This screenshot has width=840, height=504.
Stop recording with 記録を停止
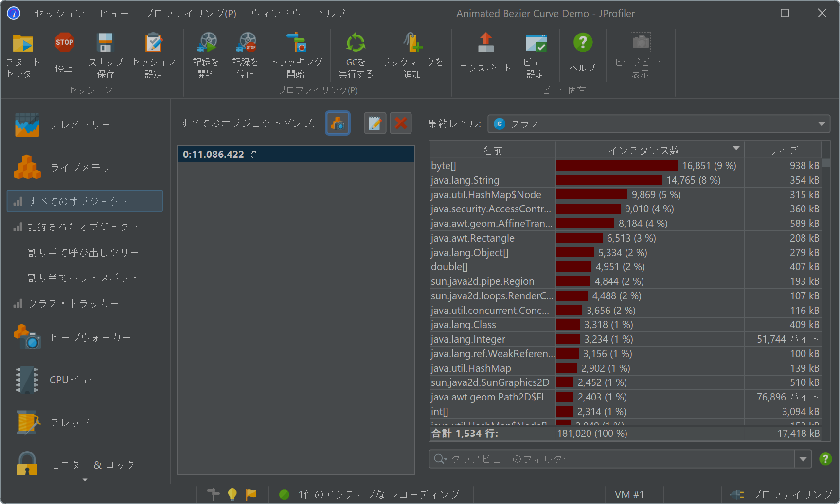coord(246,55)
